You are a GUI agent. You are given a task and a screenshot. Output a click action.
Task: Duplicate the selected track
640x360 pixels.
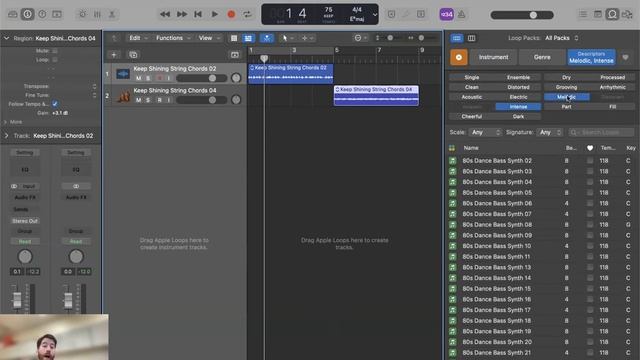pos(133,55)
